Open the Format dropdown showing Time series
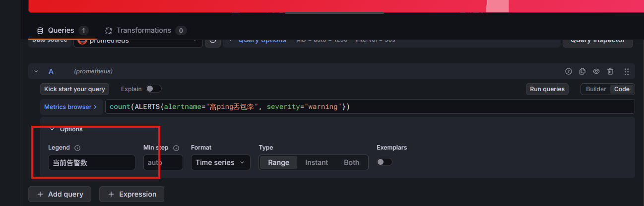 point(220,162)
